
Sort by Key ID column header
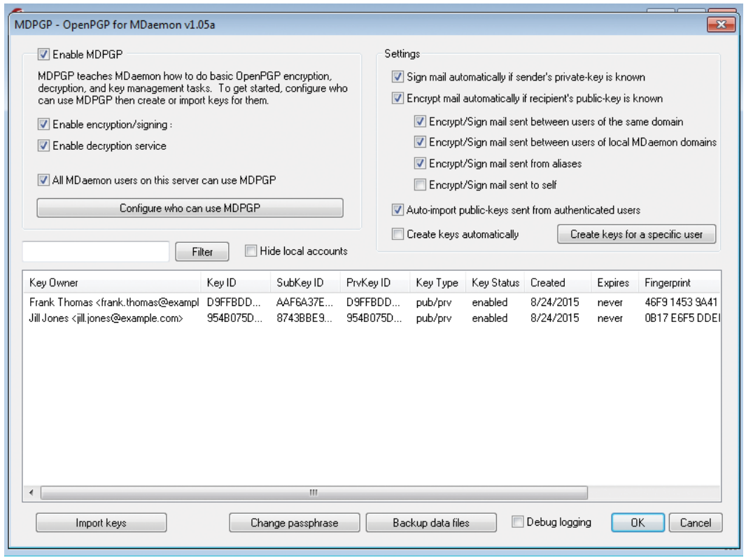click(x=236, y=283)
